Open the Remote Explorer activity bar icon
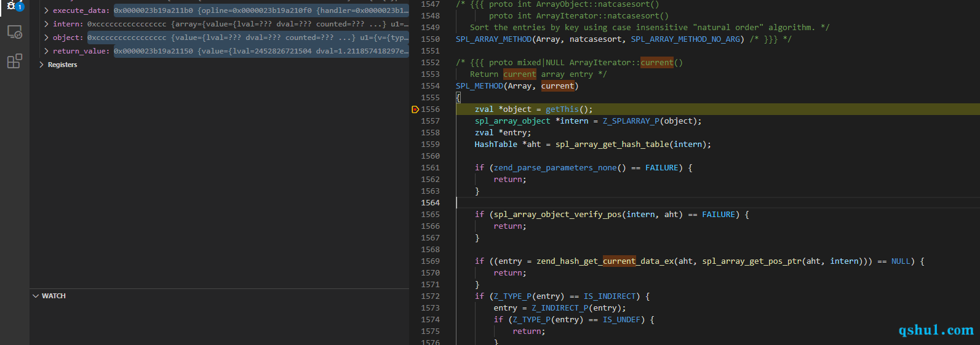This screenshot has height=345, width=980. [14, 32]
